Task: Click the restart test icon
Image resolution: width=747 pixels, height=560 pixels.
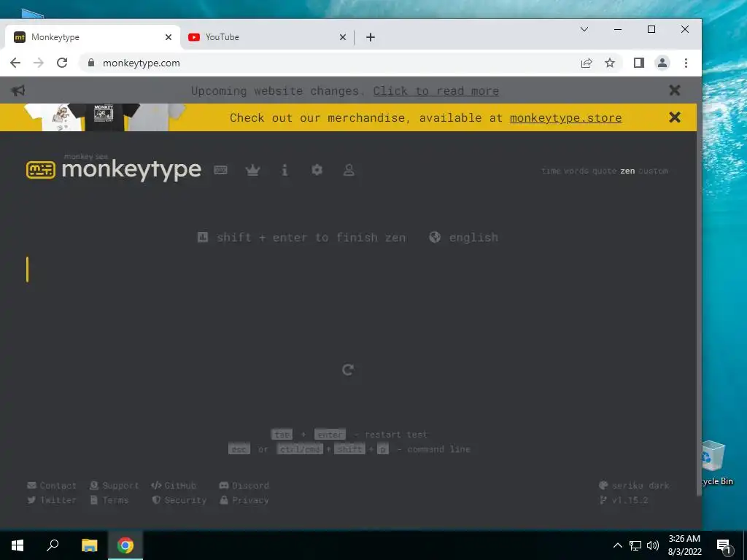Action: [348, 370]
